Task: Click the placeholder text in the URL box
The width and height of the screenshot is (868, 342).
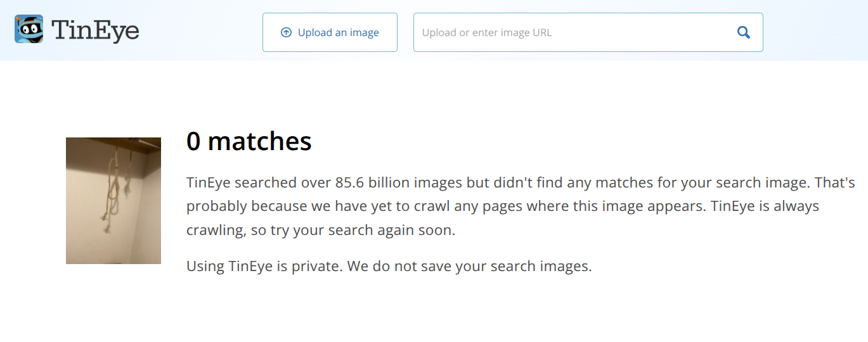Action: (487, 32)
